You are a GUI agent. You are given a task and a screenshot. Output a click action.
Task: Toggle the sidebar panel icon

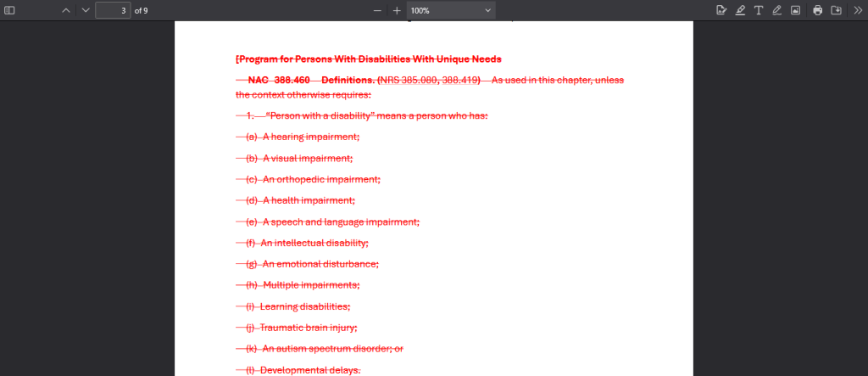click(9, 10)
